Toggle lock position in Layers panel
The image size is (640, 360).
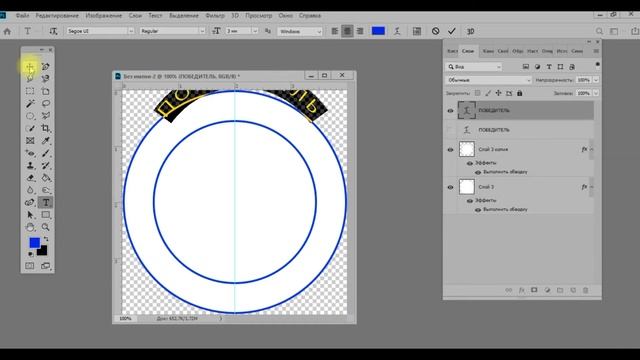pyautogui.click(x=498, y=93)
